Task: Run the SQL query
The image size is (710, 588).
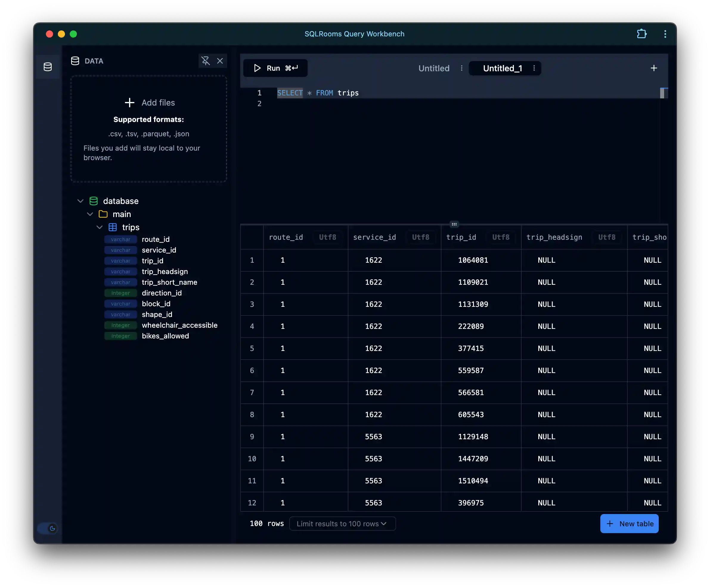Action: pos(275,68)
